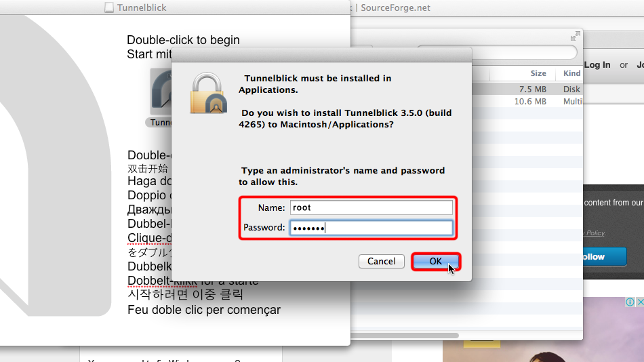This screenshot has height=362, width=644.
Task: Open the Policy link
Action: 595,233
